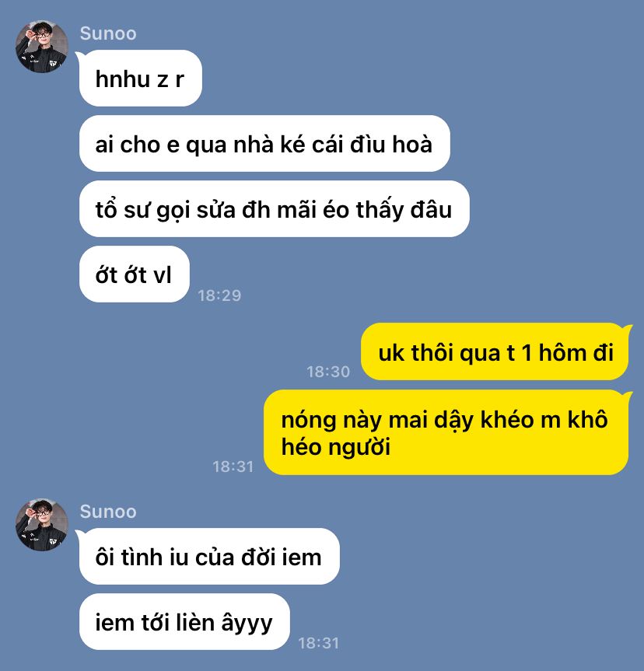Tap the Sunoo name above 'hnhu z r'
This screenshot has width=644, height=671.
coord(108,33)
